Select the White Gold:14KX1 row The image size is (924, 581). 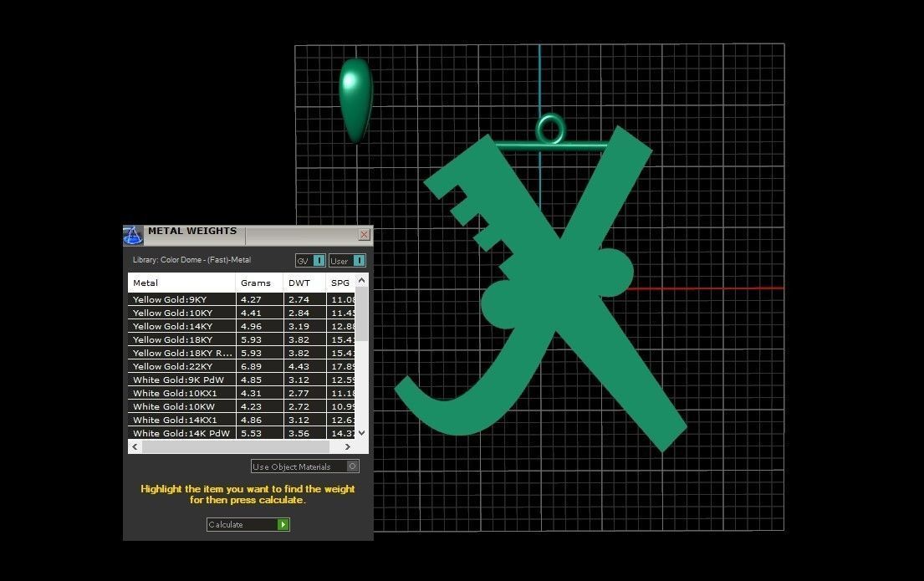click(242, 420)
